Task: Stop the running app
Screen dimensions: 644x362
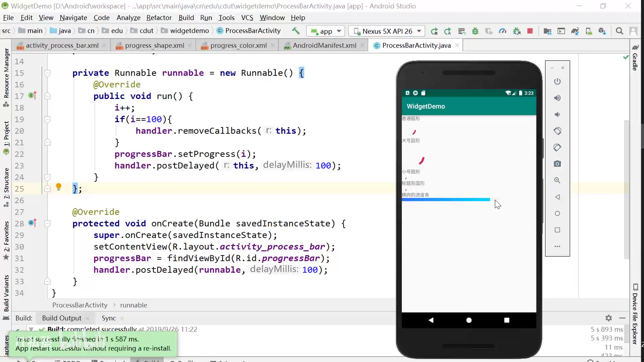Action: click(530, 31)
